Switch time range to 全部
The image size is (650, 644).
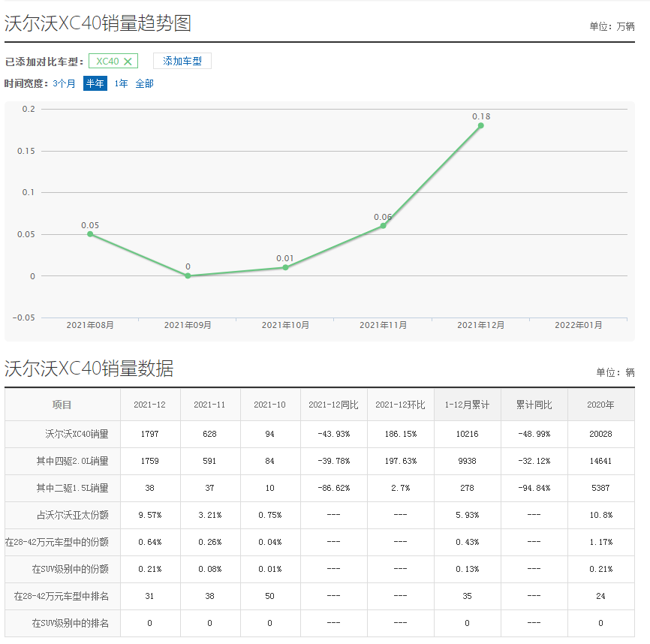(x=144, y=83)
